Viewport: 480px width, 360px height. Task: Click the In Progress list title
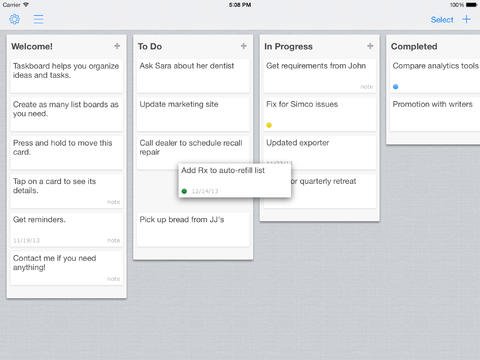tap(288, 46)
